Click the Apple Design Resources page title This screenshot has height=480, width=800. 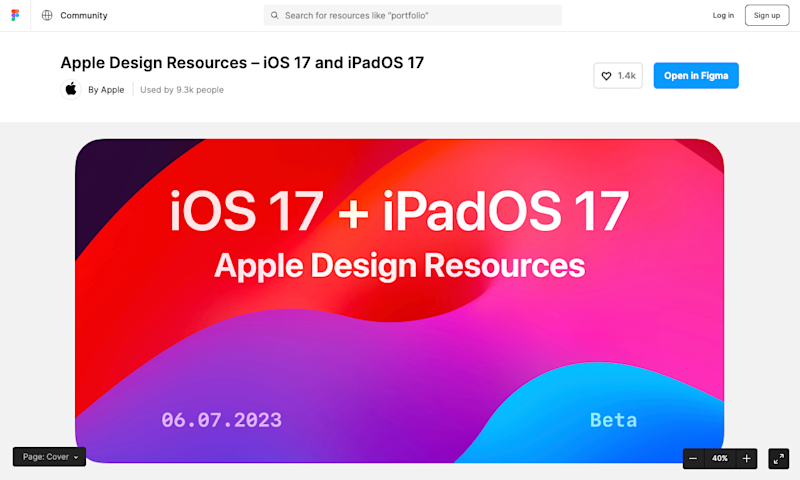(242, 63)
